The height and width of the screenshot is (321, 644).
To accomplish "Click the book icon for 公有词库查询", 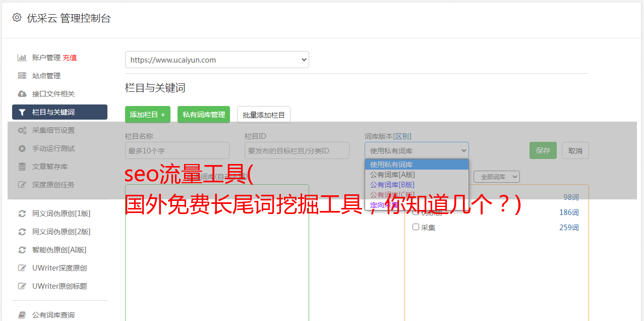I will (22, 315).
